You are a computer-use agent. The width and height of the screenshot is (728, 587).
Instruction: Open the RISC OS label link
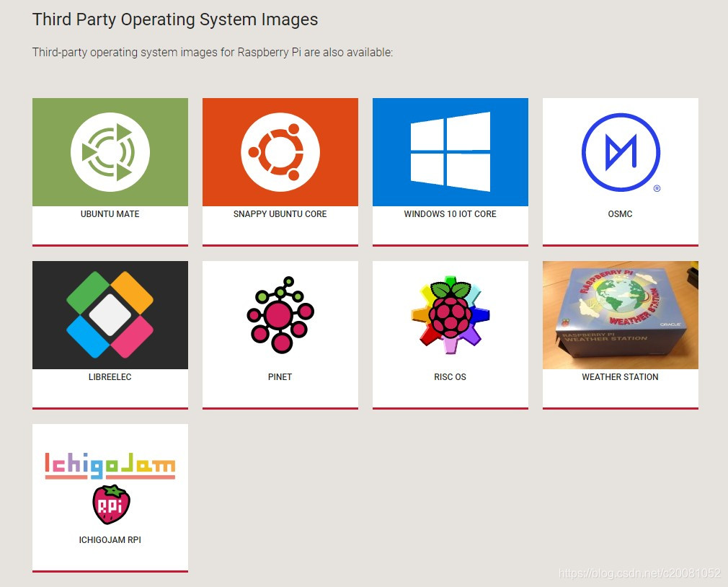(x=450, y=377)
